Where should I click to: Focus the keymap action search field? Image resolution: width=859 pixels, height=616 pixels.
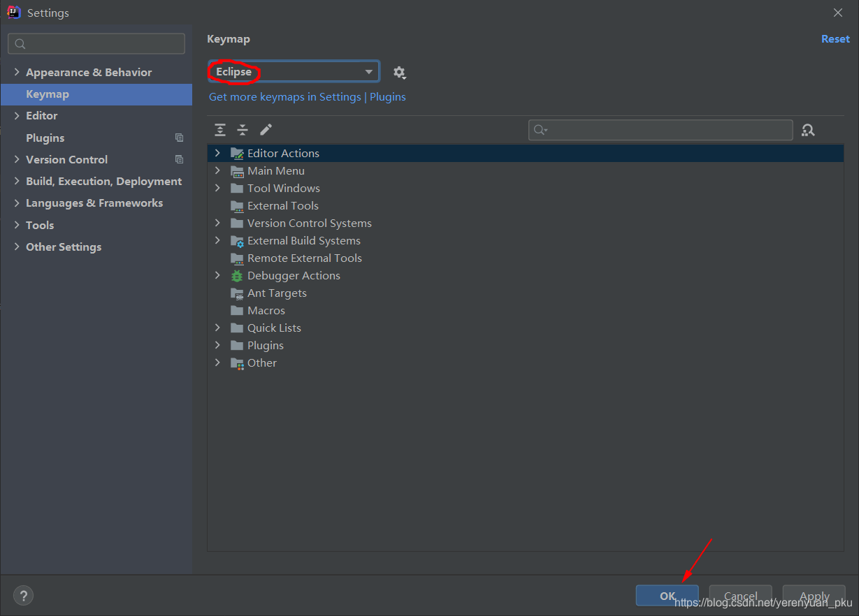pos(661,130)
